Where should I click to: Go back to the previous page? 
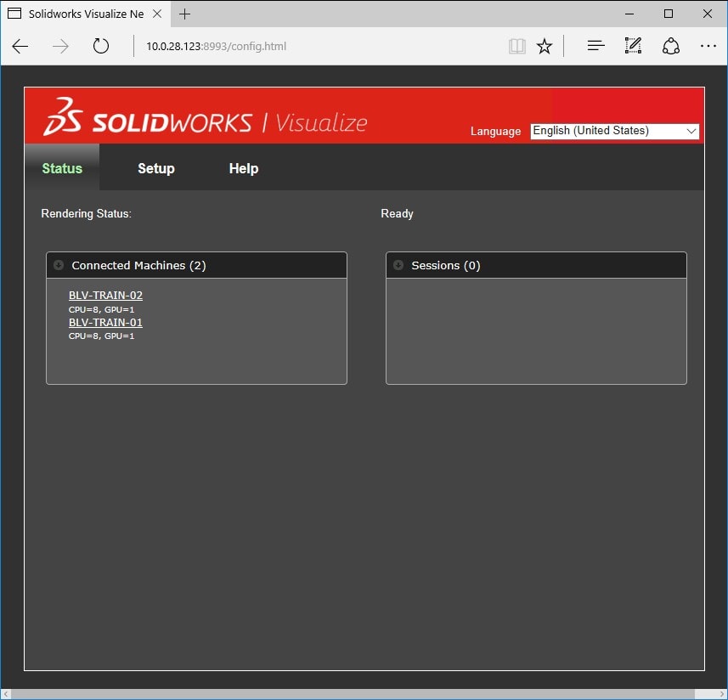[20, 47]
